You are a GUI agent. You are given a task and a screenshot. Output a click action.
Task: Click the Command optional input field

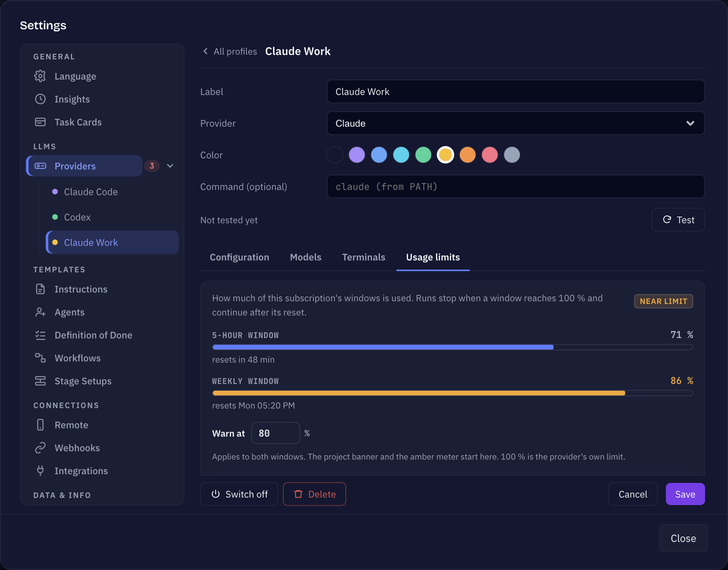(x=516, y=186)
